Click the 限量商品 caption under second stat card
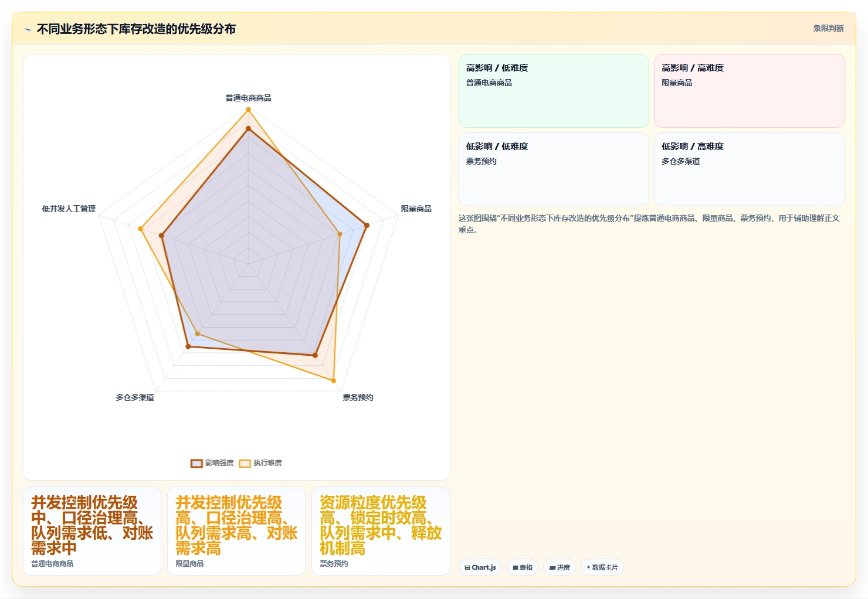This screenshot has width=868, height=599. point(189,563)
